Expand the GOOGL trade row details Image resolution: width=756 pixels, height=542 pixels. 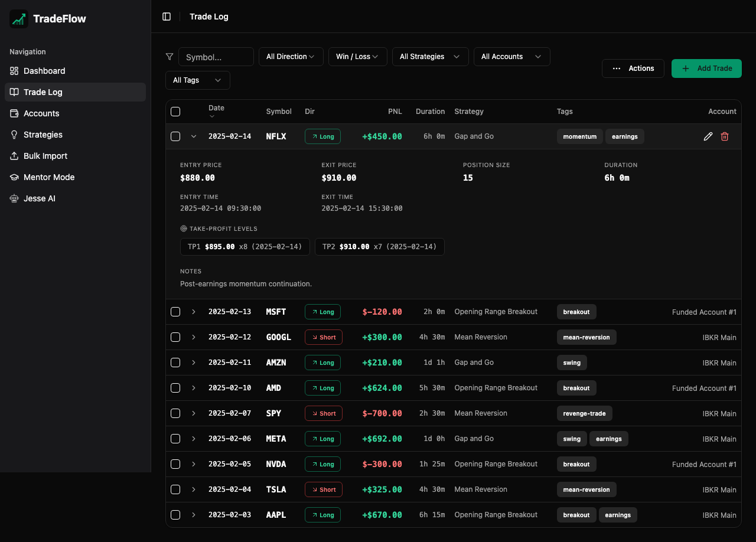point(193,337)
